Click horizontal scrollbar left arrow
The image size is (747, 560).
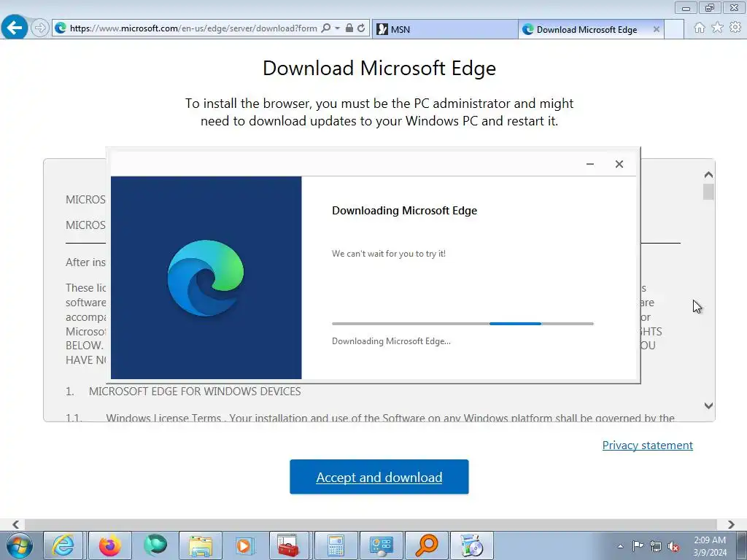[x=16, y=524]
